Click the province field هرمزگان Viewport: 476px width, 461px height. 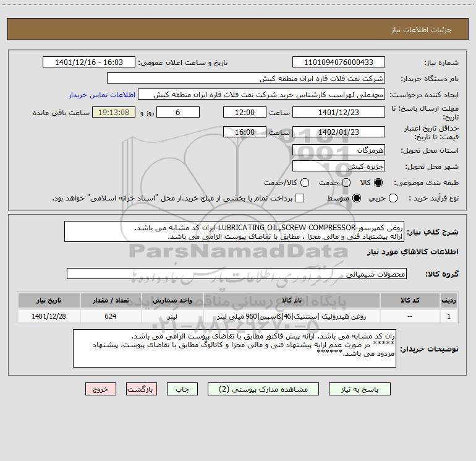tap(339, 150)
